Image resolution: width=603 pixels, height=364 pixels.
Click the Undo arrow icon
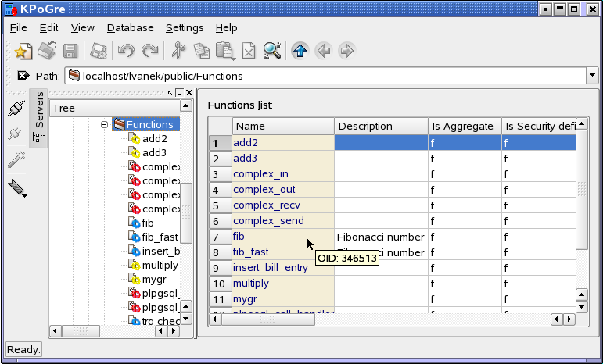click(125, 52)
